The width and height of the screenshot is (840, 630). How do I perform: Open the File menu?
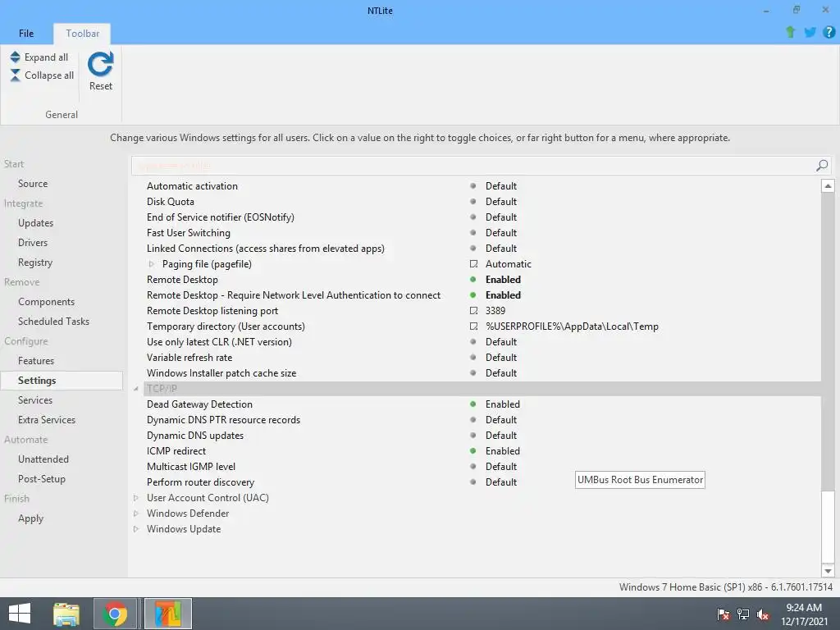26,33
